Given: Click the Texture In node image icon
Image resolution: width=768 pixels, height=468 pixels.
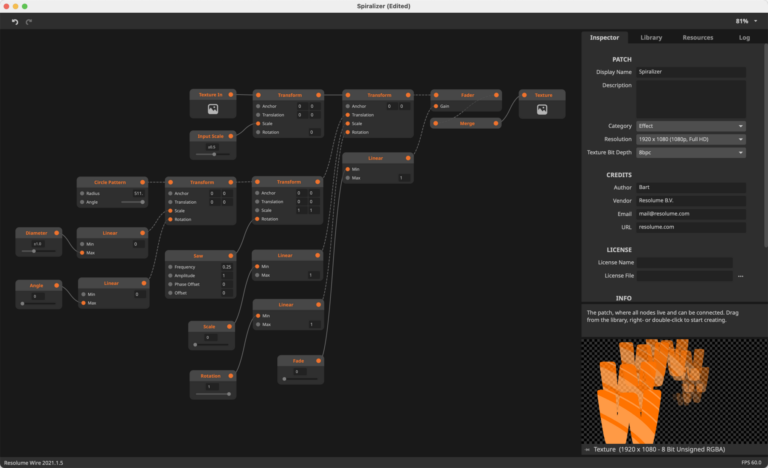Looking at the screenshot, I should click(x=213, y=109).
